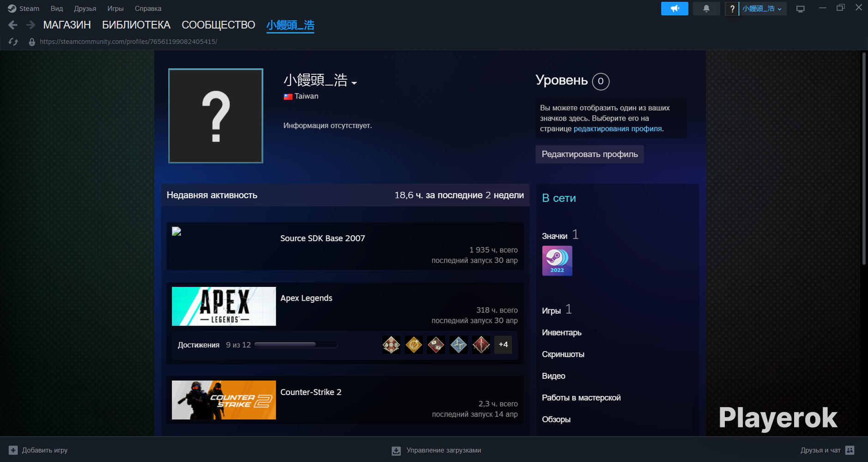Open the third Apex Legends achievement icon
The image size is (868, 462).
coord(436,345)
